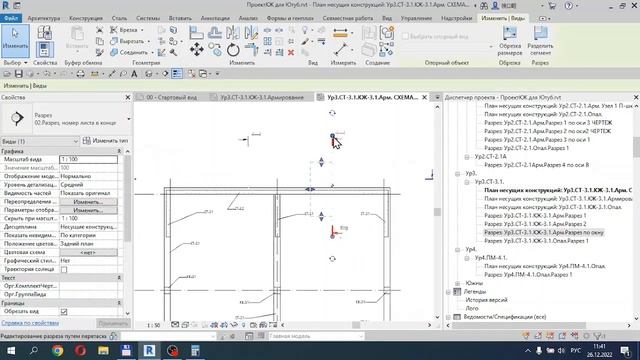Select the Mirror draw-axis tool
Image resolution: width=640 pixels, height=360 pixels.
251,33
